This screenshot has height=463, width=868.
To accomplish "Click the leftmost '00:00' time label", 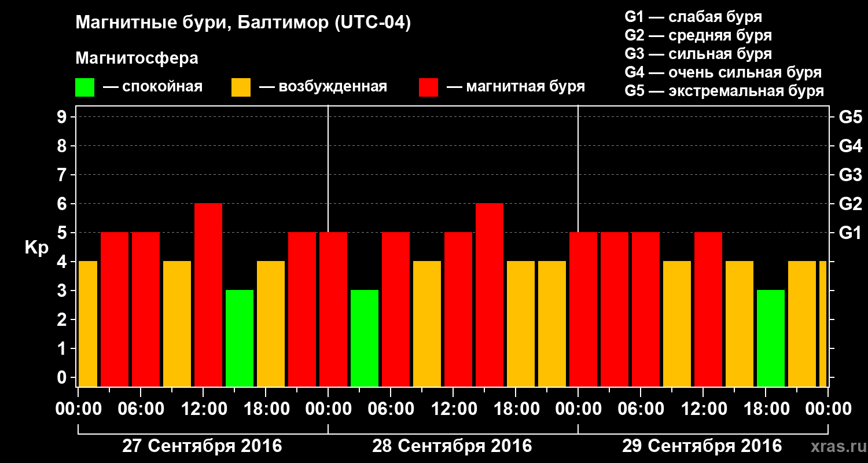I will coord(78,409).
